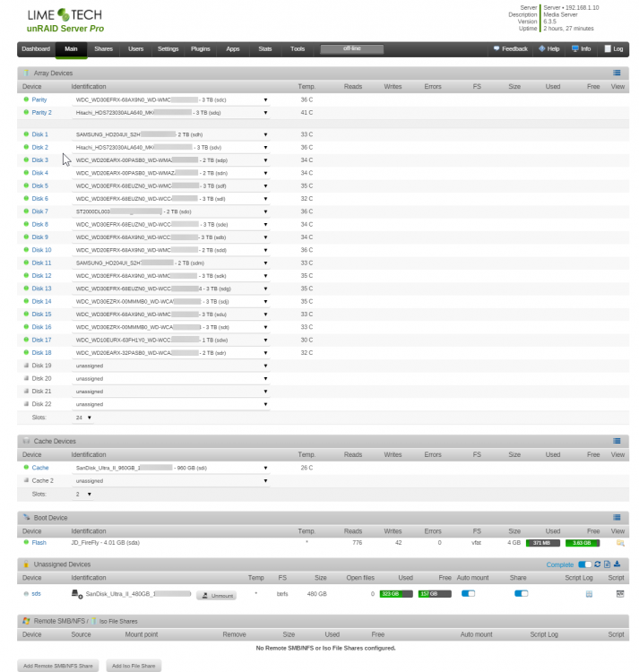Screen dimensions: 639x672
Task: Click the Cache Devices header icon
Action: [x=26, y=441]
